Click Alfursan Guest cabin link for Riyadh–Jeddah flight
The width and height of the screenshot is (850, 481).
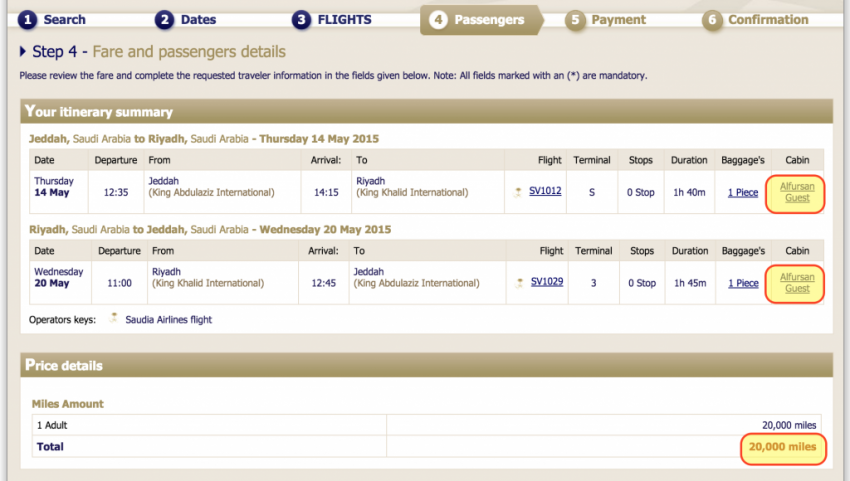click(797, 282)
